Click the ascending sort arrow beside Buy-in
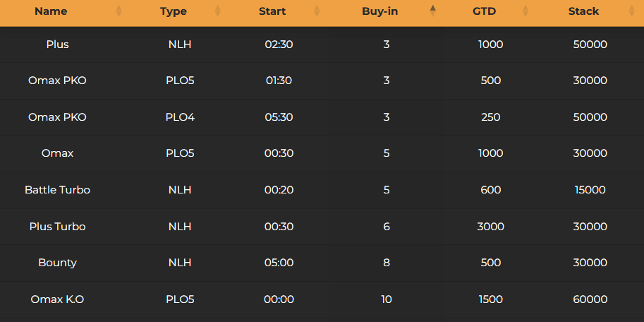 tap(432, 9)
